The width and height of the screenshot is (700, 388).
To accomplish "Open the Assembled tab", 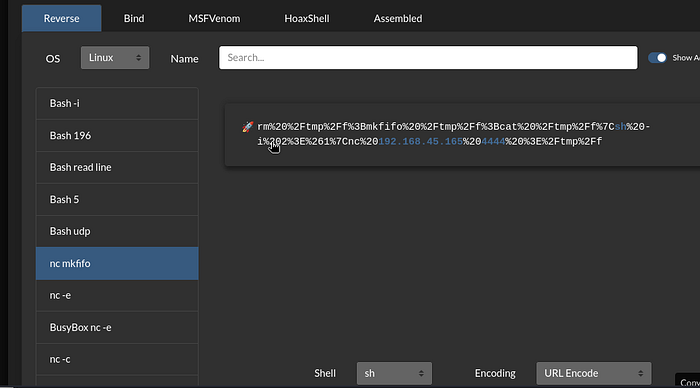I will (398, 18).
